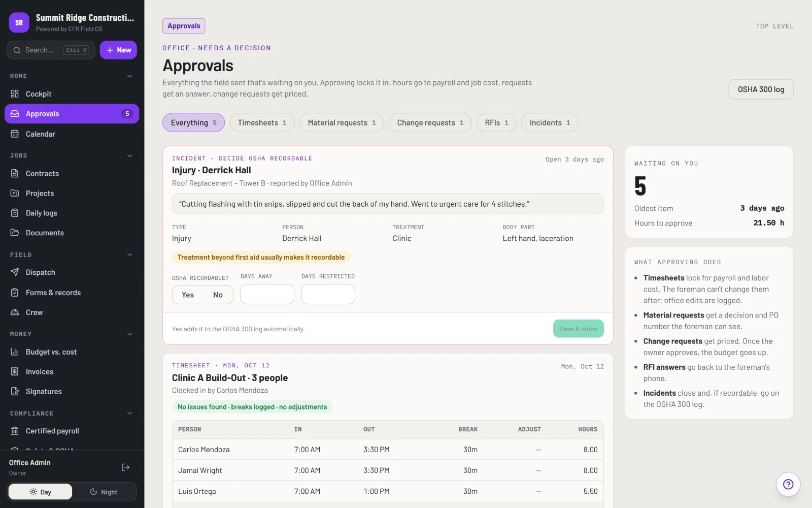
Task: Click the sign-out icon beside Office Admin
Action: coord(126,467)
